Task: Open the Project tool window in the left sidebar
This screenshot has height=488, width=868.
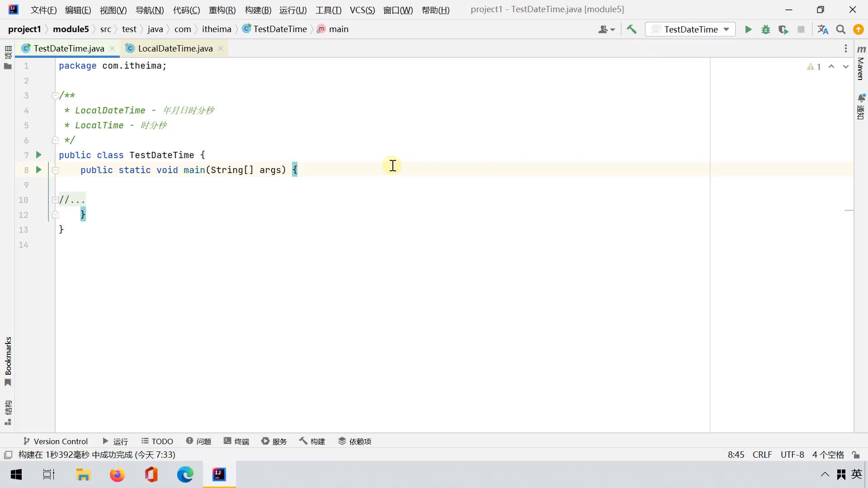Action: click(8, 57)
